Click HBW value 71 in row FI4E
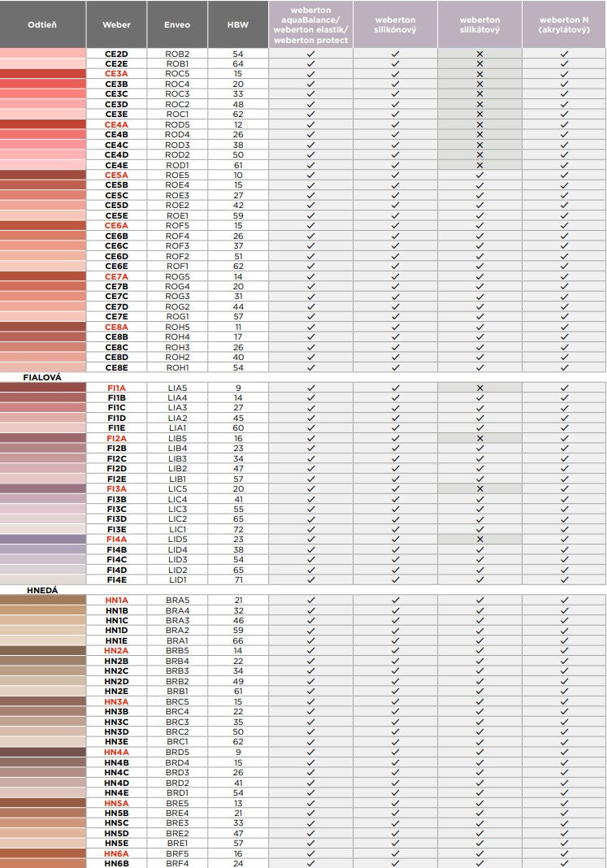Viewport: 607px width, 868px height. (x=238, y=579)
